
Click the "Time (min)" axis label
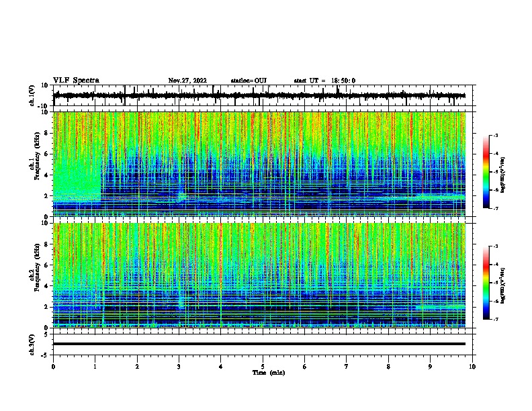tap(269, 373)
